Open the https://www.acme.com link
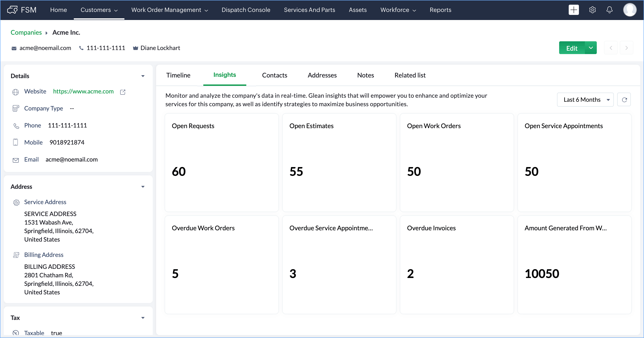Image resolution: width=644 pixels, height=338 pixels. click(83, 91)
